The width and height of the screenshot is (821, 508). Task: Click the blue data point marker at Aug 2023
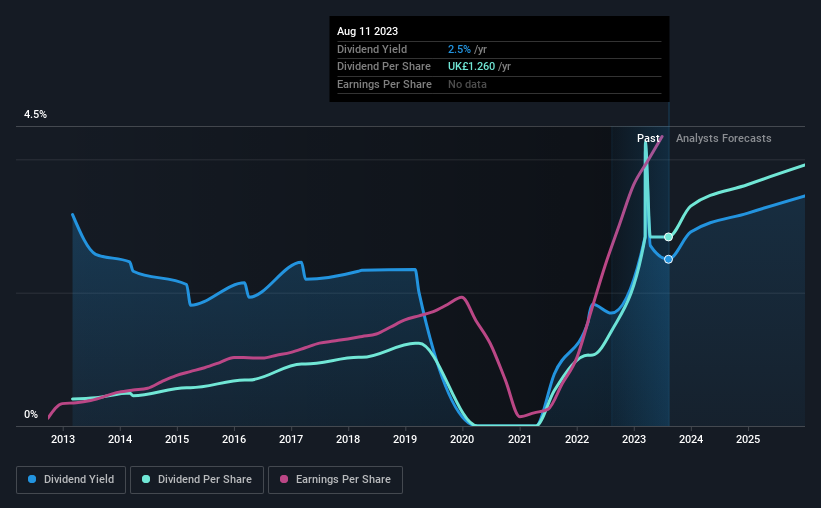pyautogui.click(x=669, y=259)
